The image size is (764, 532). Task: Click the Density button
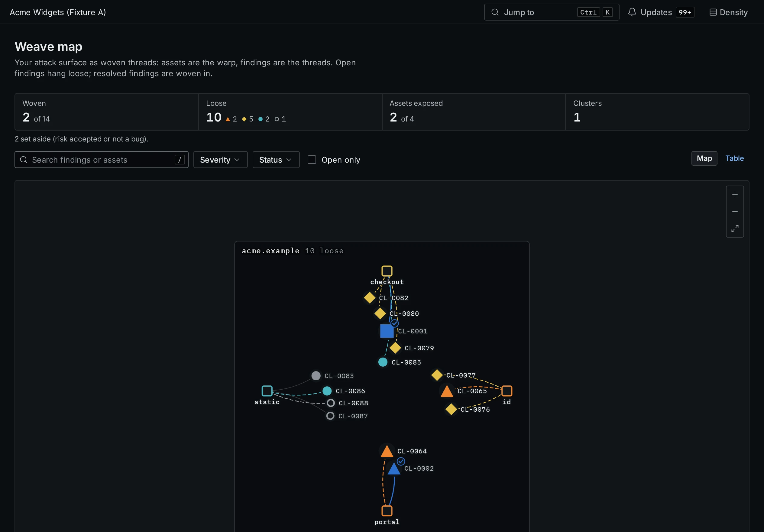click(x=728, y=12)
